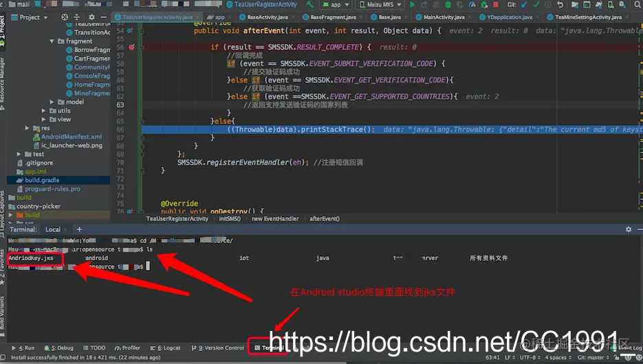643x364 pixels.
Task: Click the override gutter icon on line 54
Action: point(130,31)
